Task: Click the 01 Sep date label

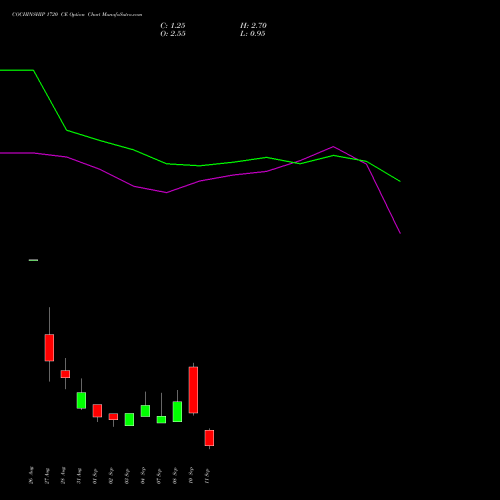Action: click(95, 476)
